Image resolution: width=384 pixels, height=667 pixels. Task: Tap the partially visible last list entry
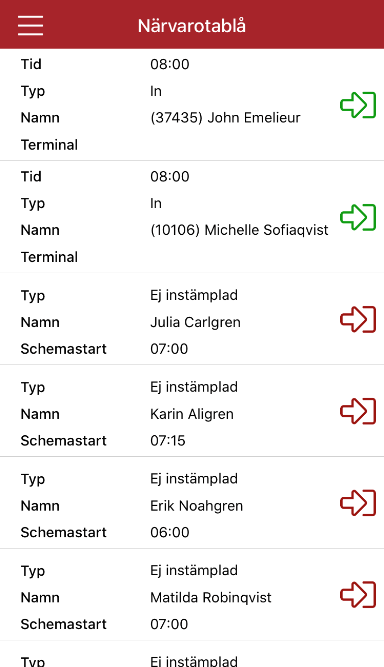point(192,654)
